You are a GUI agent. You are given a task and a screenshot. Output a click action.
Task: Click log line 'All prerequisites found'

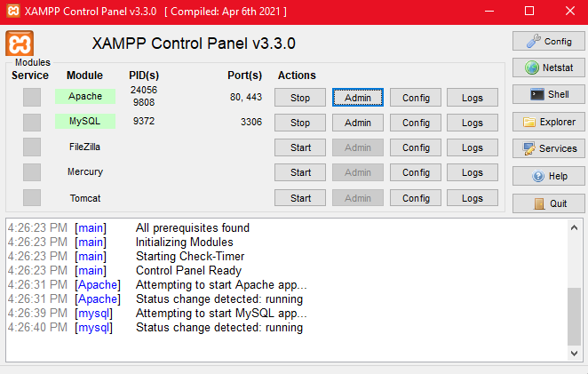point(193,227)
